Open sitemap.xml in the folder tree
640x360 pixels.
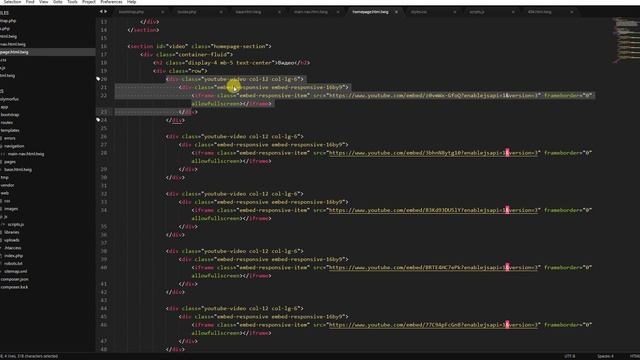pyautogui.click(x=16, y=271)
